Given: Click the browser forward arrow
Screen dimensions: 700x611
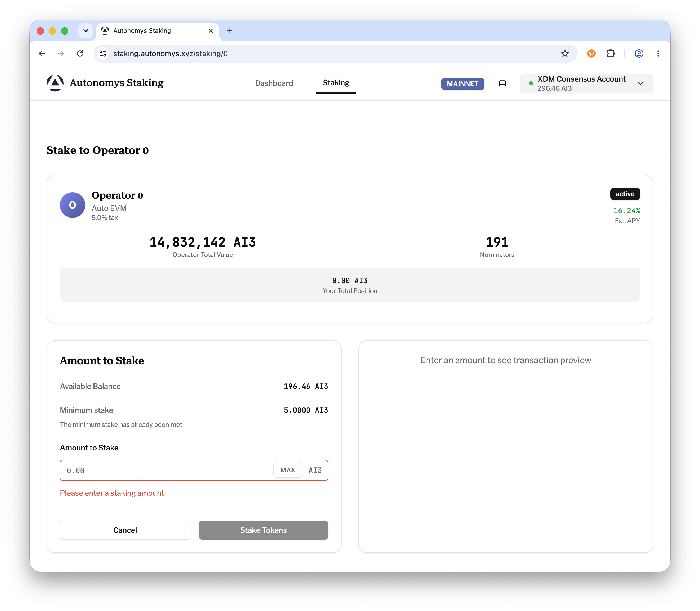Looking at the screenshot, I should [x=61, y=54].
